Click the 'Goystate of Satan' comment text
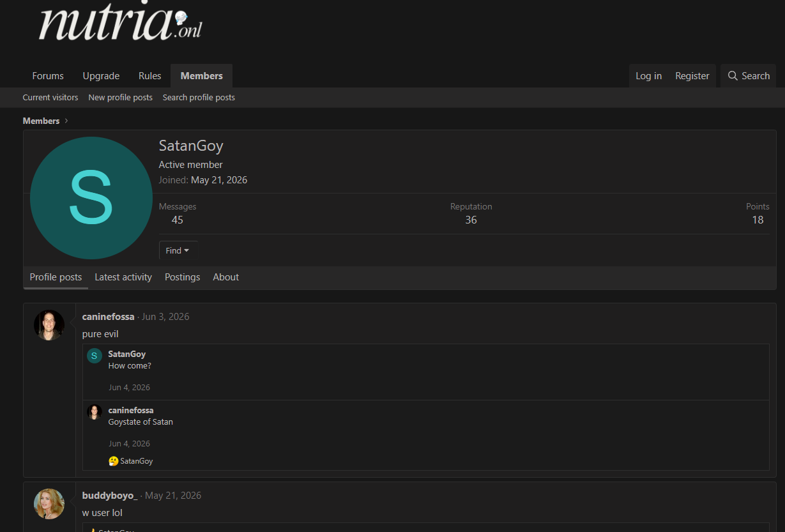Screen dimensions: 785x532 pos(141,422)
